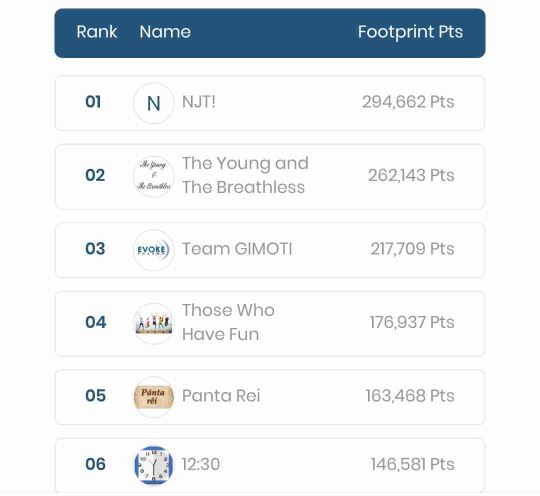This screenshot has height=496, width=540.
Task: Select rank 03 number label
Action: point(95,249)
